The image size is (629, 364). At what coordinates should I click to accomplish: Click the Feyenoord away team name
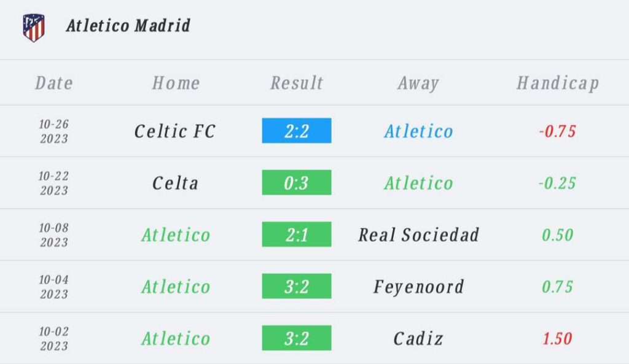click(418, 287)
